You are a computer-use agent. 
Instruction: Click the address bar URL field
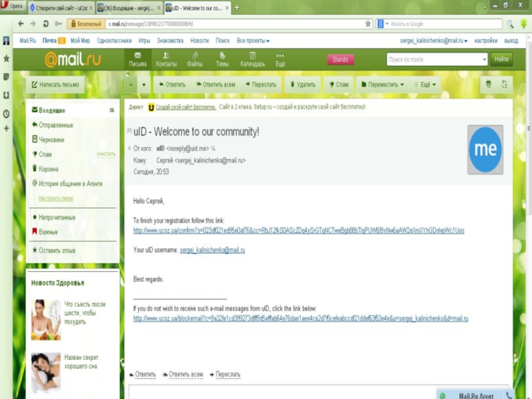point(234,24)
